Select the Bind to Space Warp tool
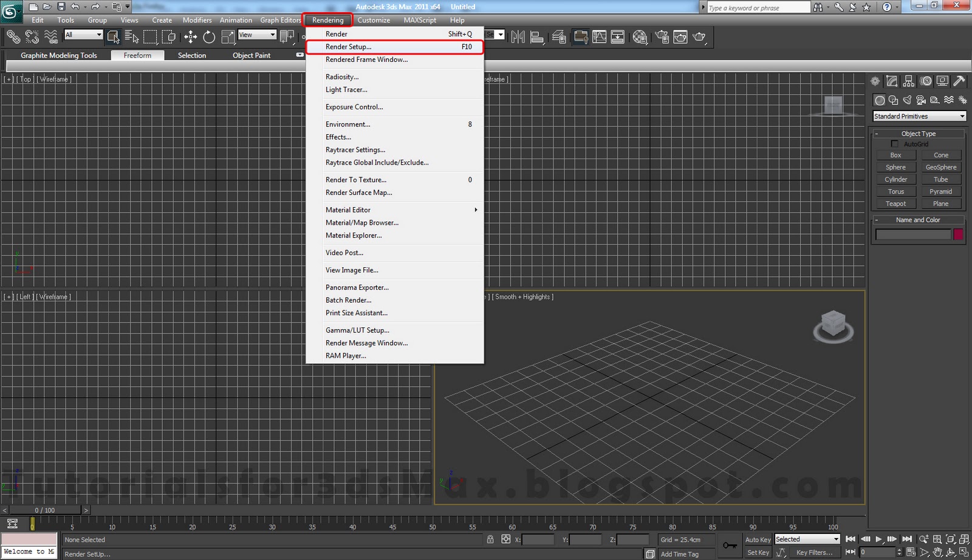Screen dimensions: 972x560 (x=52, y=37)
